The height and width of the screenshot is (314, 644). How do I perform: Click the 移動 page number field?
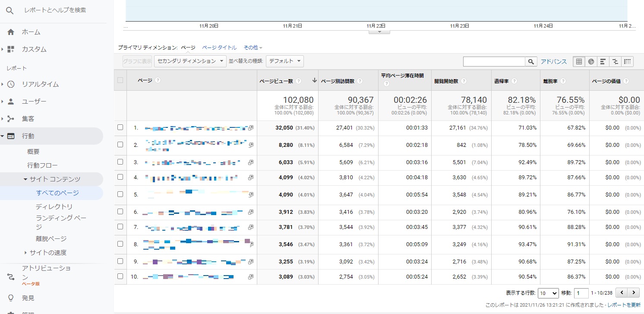pyautogui.click(x=581, y=293)
